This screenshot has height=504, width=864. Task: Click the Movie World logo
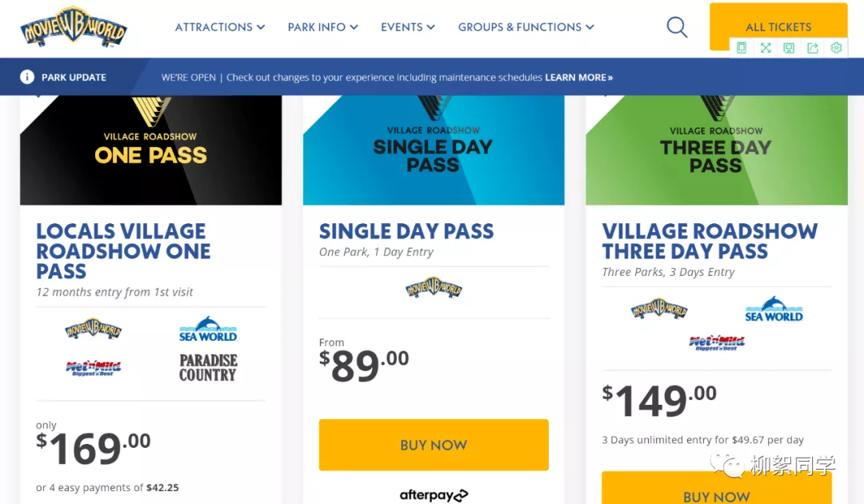(74, 27)
